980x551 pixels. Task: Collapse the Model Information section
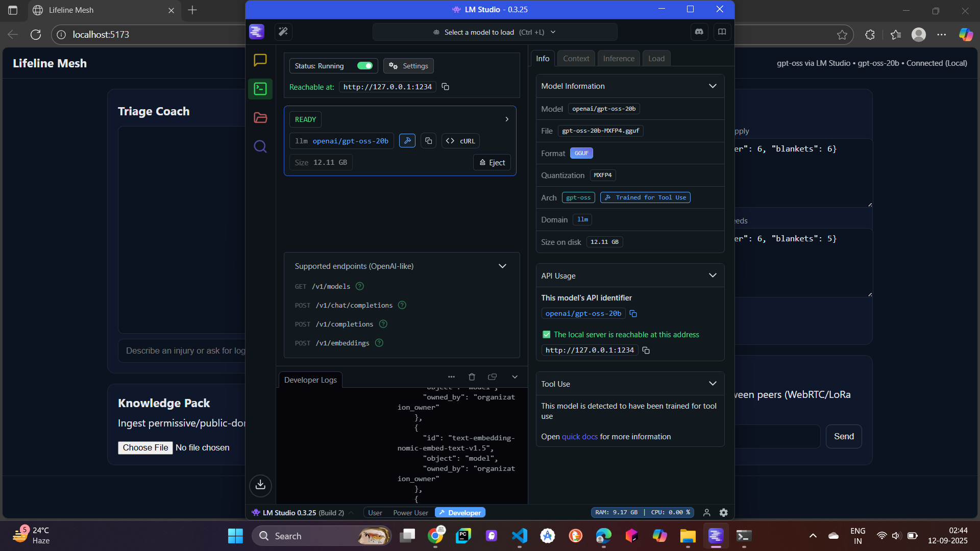click(713, 86)
